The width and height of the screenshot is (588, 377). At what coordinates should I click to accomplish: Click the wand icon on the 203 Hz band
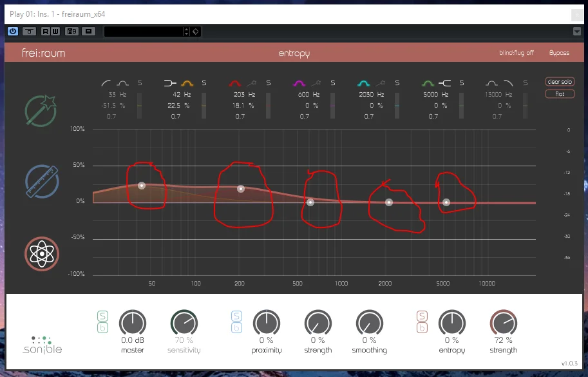[252, 83]
